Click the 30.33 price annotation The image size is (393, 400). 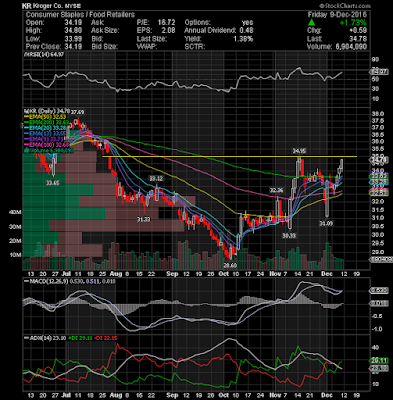click(289, 235)
